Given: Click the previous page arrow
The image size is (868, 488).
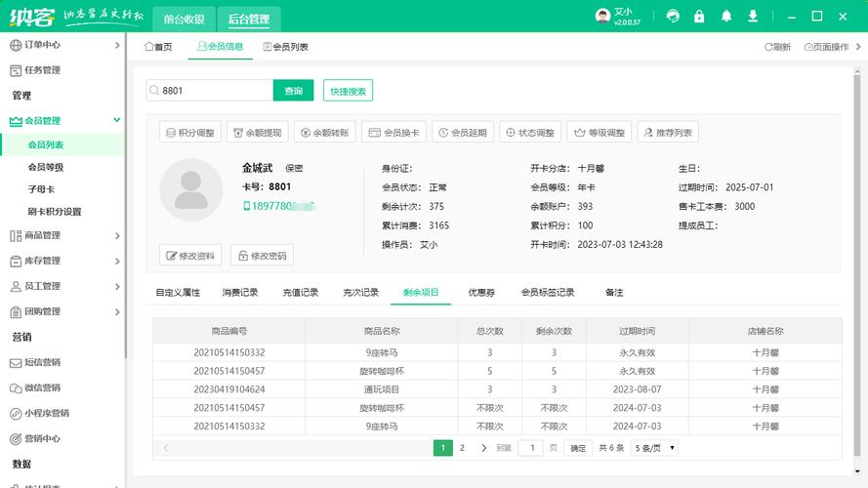Looking at the screenshot, I should pos(166,448).
